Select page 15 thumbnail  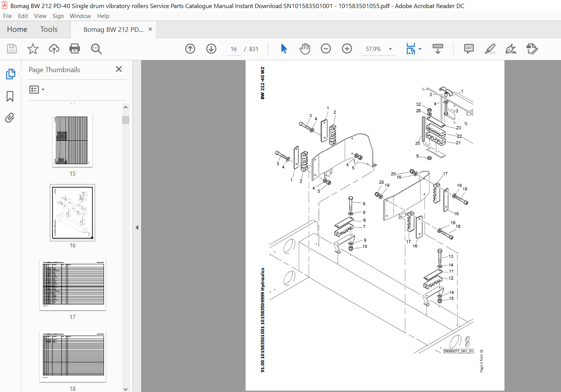pyautogui.click(x=72, y=141)
